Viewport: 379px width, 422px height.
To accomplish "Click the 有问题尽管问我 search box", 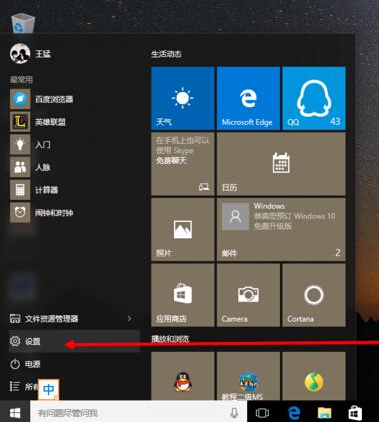I will pos(138,413).
